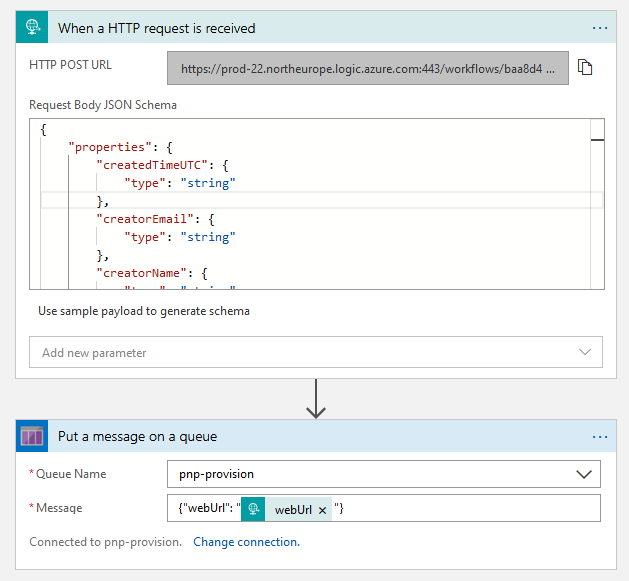
Task: Open ellipsis menu on queue action card
Action: pos(600,437)
